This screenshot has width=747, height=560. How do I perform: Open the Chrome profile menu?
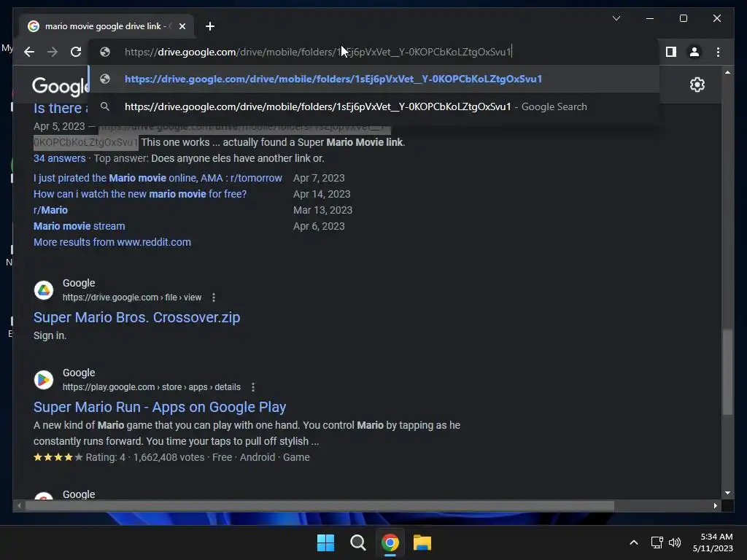pyautogui.click(x=694, y=52)
